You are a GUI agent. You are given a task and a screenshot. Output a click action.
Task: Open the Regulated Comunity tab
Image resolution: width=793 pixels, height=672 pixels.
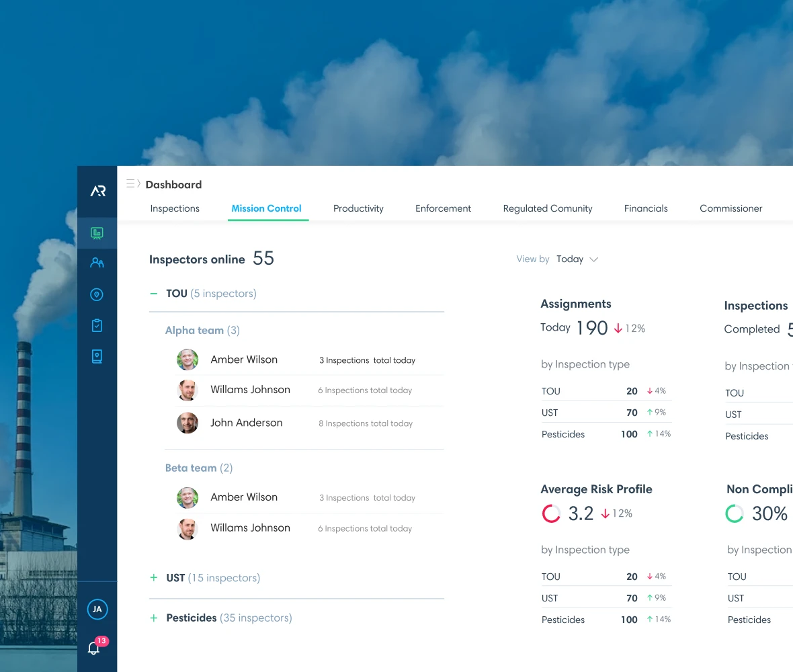548,208
